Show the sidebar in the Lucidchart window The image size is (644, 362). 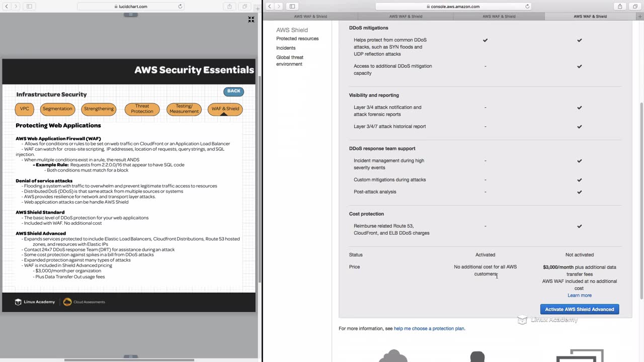click(x=29, y=7)
